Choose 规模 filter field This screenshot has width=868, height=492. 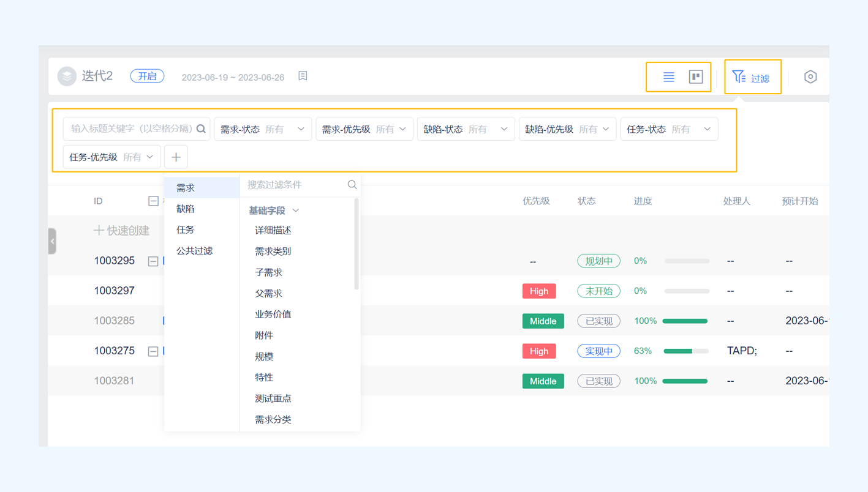click(x=264, y=356)
